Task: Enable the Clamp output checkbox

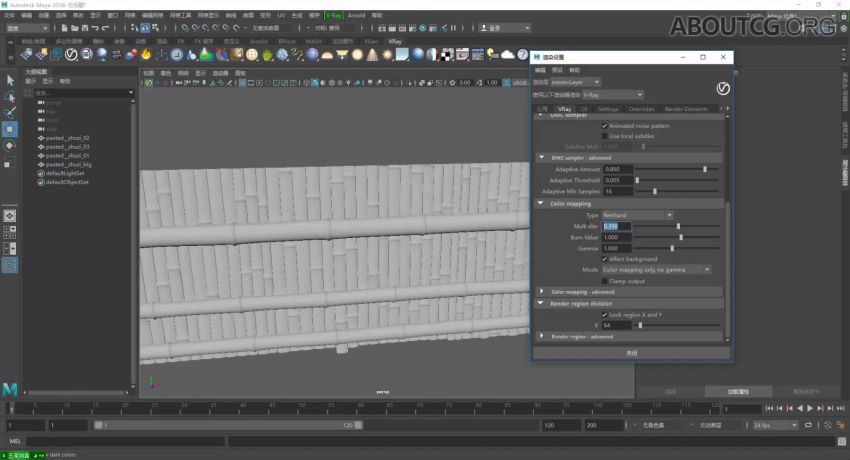Action: tap(604, 281)
